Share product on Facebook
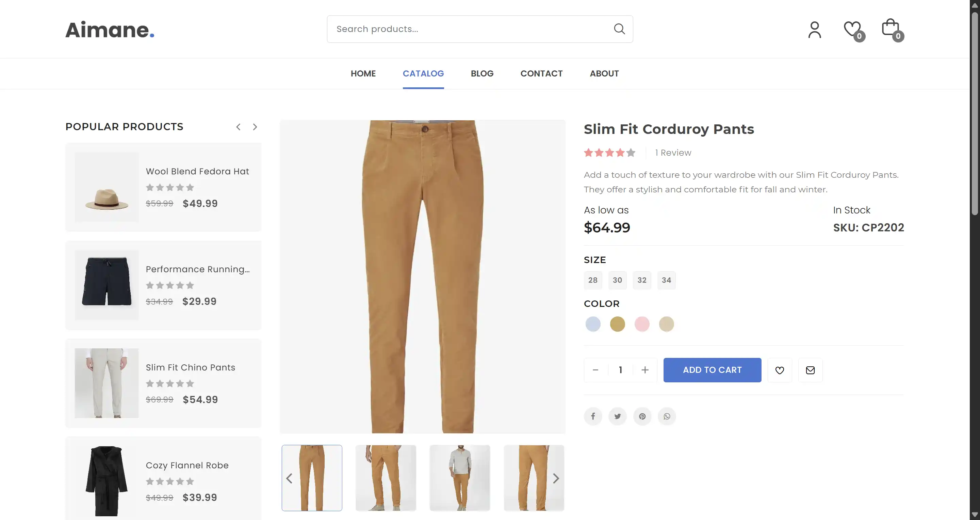Image resolution: width=980 pixels, height=520 pixels. pos(593,416)
